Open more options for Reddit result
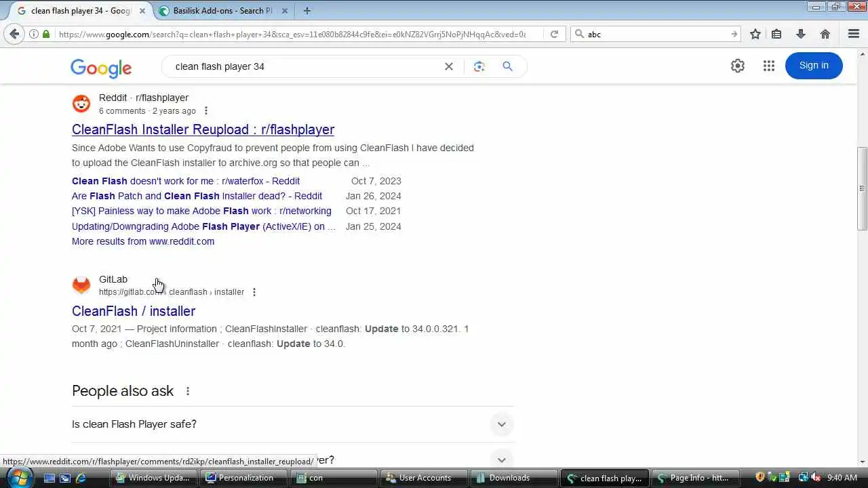868x488 pixels. point(206,111)
